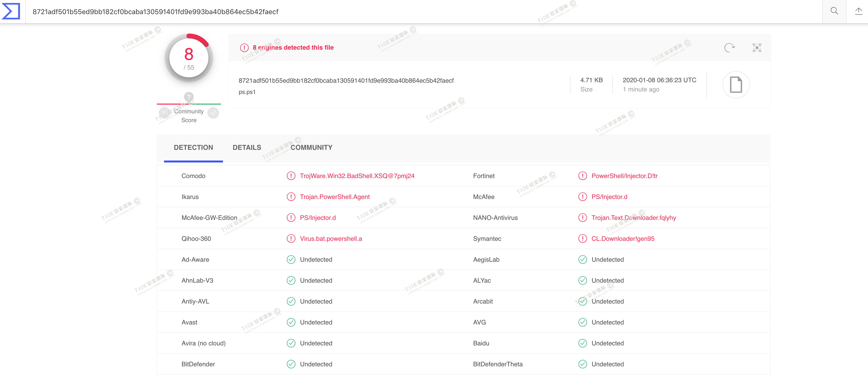Click community score question mark marker
868x377 pixels.
[x=189, y=97]
